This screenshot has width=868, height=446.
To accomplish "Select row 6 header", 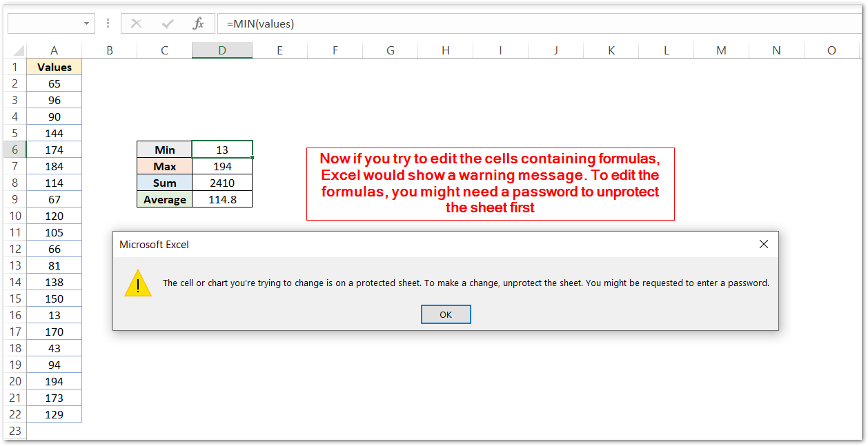I will (14, 149).
